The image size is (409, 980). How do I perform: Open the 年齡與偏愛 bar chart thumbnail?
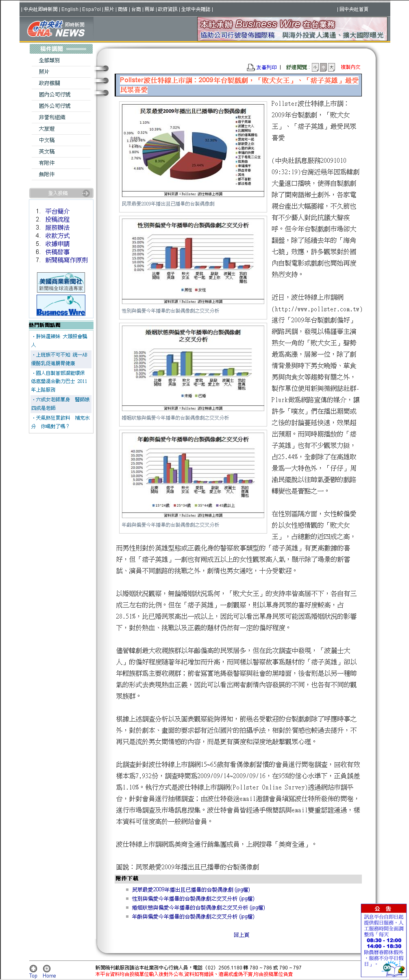tap(193, 475)
